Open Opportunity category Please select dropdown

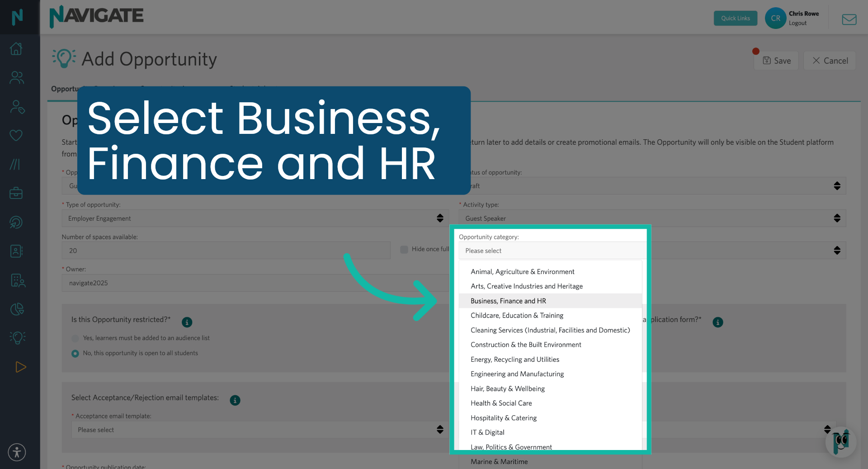click(x=652, y=251)
